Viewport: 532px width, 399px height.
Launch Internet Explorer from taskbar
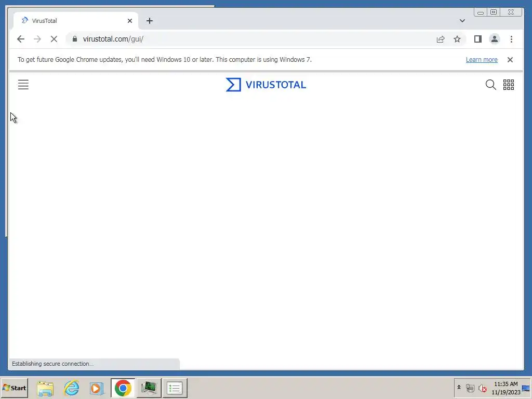(x=72, y=388)
